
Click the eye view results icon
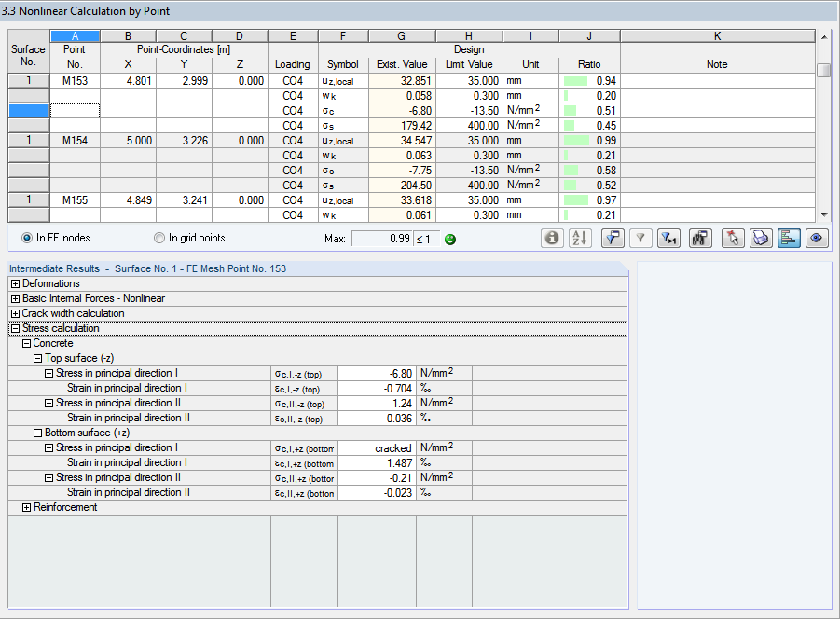tap(816, 238)
